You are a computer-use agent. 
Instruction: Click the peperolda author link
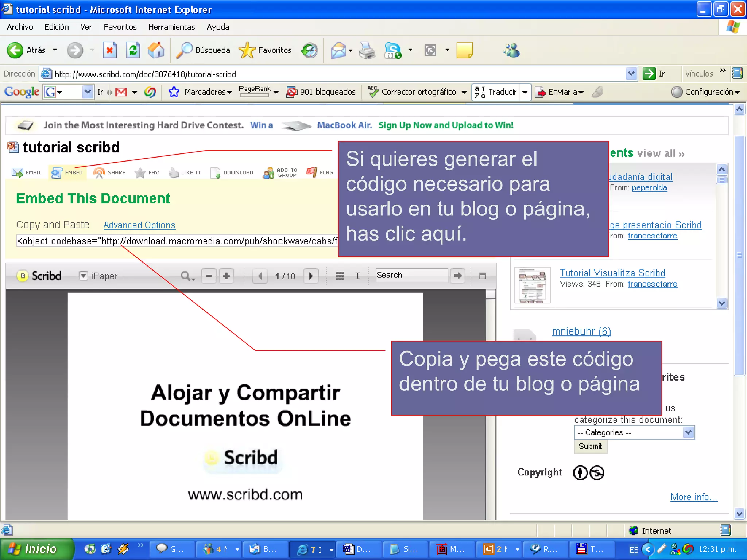pyautogui.click(x=649, y=187)
